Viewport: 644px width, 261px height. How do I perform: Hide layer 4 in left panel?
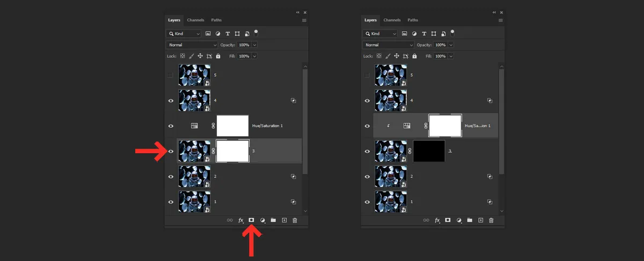pyautogui.click(x=171, y=100)
